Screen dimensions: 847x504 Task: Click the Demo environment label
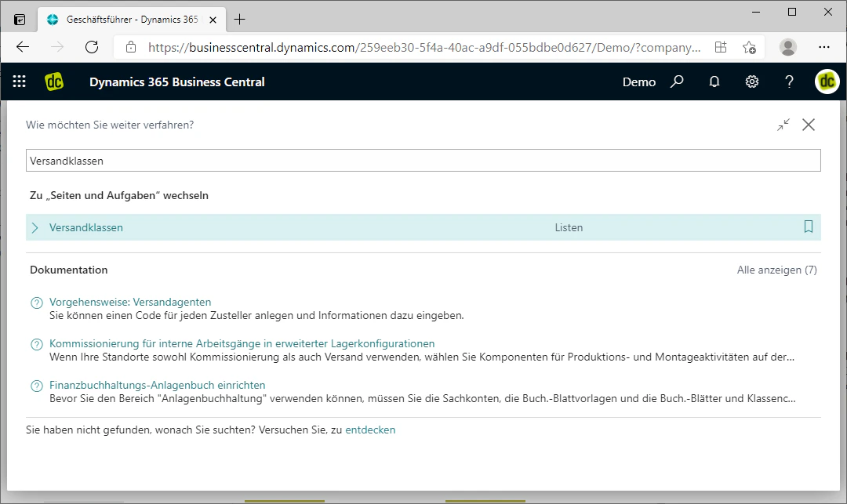pyautogui.click(x=639, y=82)
